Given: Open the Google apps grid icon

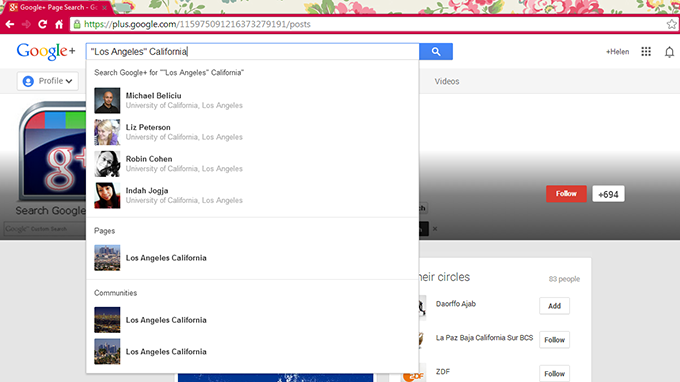Looking at the screenshot, I should pyautogui.click(x=646, y=52).
